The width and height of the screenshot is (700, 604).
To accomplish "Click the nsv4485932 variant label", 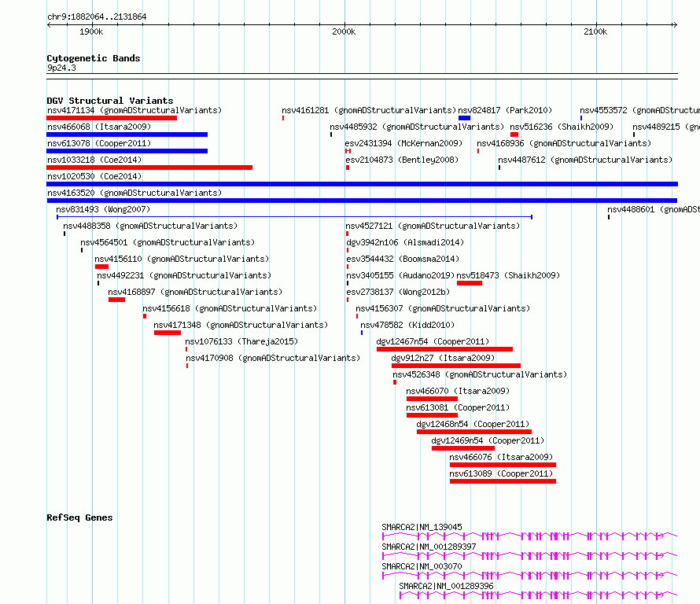I will coord(417,127).
